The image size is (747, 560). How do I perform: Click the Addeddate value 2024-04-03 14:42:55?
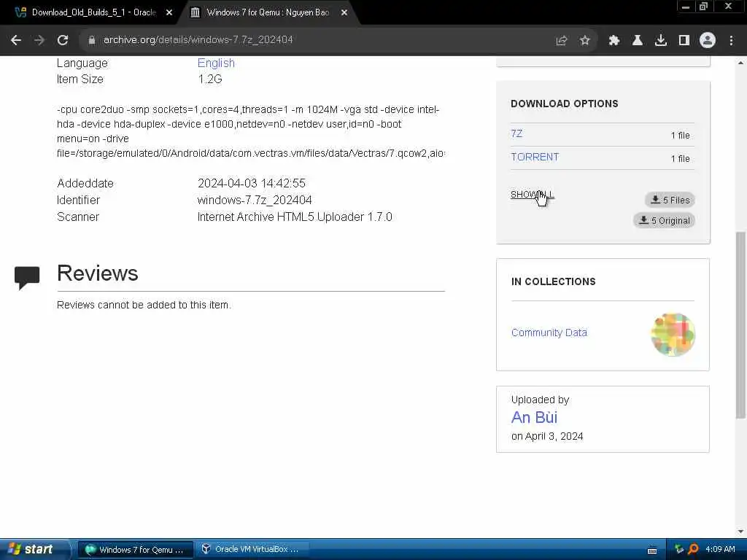click(x=252, y=183)
